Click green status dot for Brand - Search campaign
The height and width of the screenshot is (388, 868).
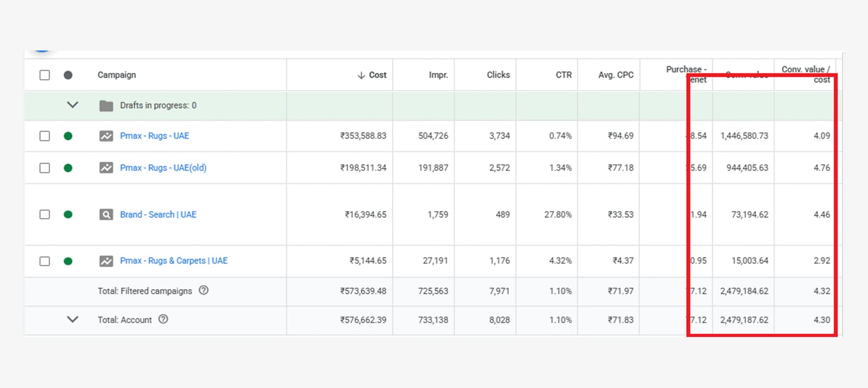(68, 214)
